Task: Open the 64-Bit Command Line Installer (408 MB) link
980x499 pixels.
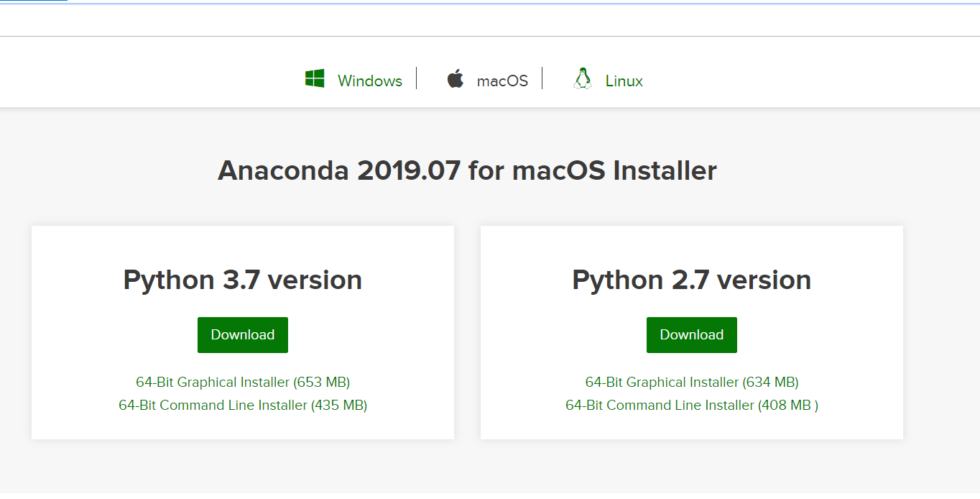Action: tap(691, 405)
